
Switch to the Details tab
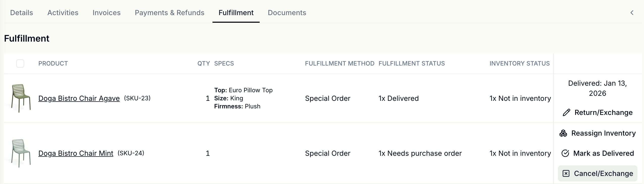pyautogui.click(x=21, y=13)
